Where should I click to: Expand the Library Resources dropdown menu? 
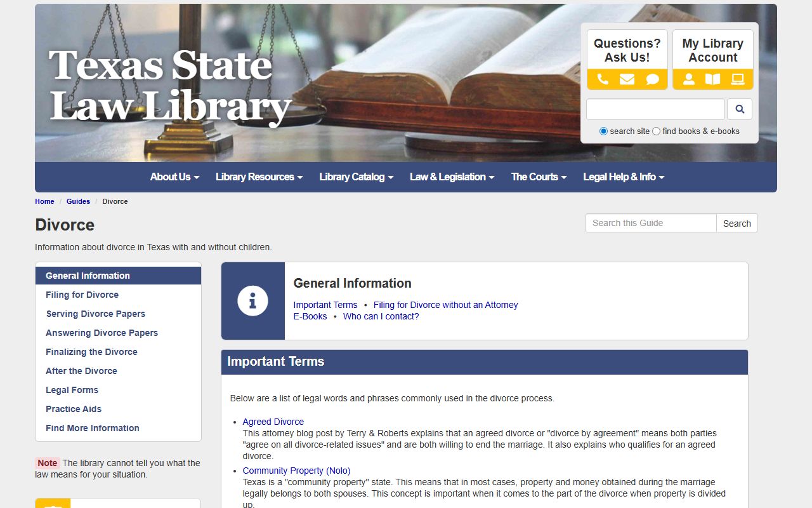tap(259, 177)
